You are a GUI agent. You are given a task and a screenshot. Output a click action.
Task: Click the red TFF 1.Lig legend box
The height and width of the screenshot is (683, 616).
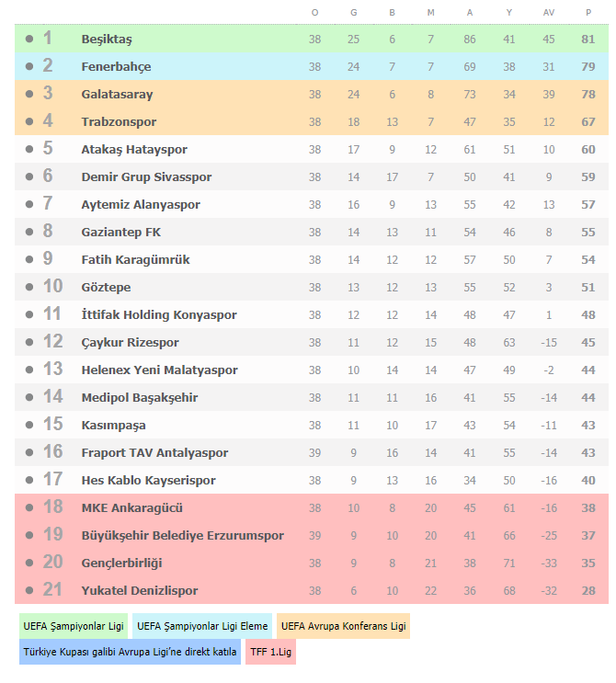[x=270, y=652]
